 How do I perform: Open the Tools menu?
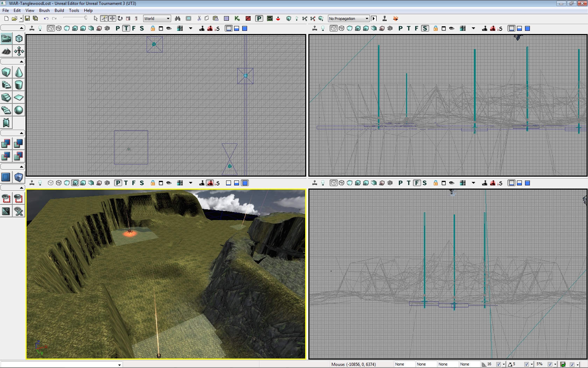pyautogui.click(x=74, y=11)
